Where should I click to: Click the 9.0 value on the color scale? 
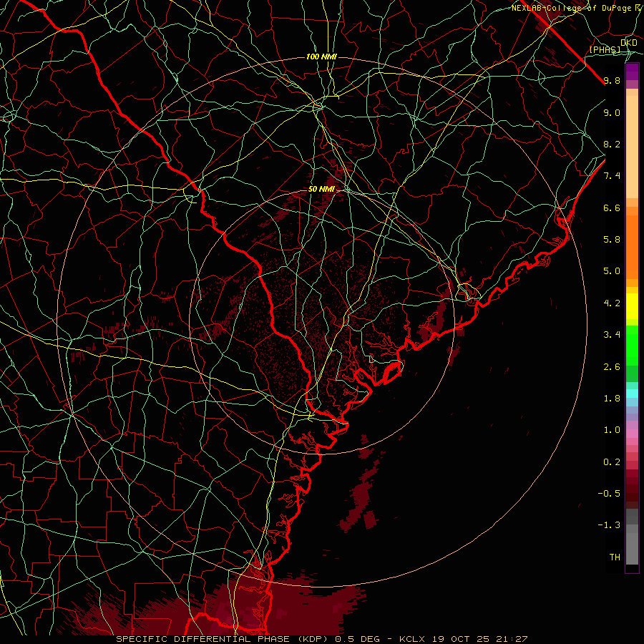[x=612, y=112]
